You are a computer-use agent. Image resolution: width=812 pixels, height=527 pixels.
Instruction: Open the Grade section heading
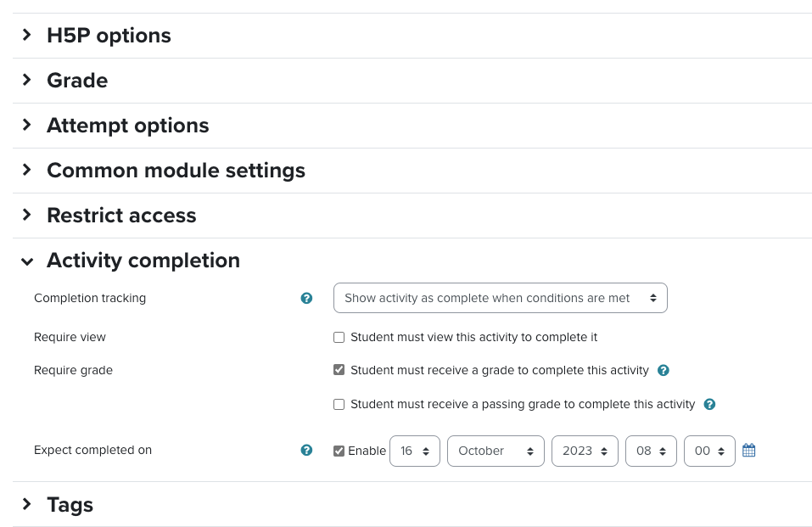[x=77, y=81]
